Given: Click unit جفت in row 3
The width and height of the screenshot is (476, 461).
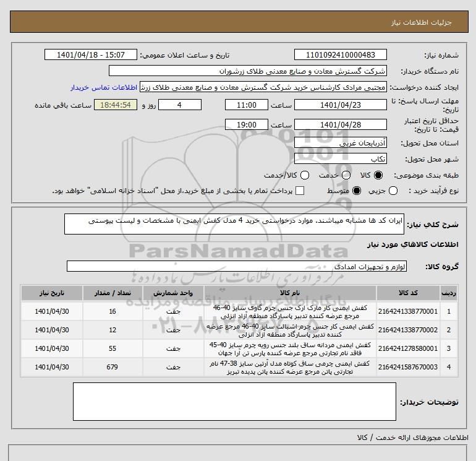Looking at the screenshot, I should (173, 349).
